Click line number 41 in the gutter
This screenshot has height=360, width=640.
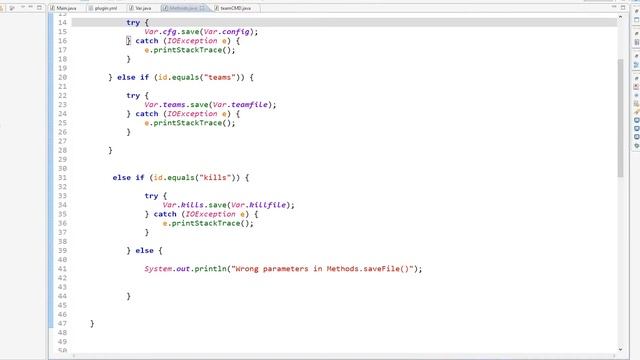[62, 269]
